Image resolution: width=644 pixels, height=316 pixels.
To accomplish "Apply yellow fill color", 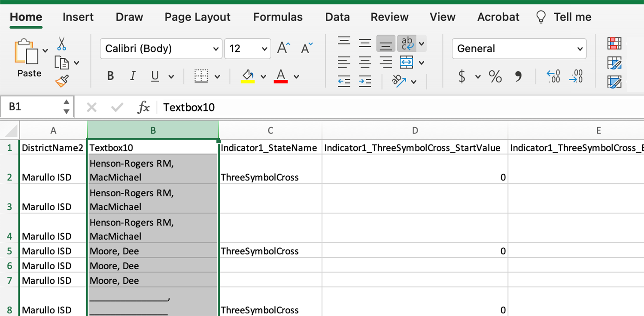I will (x=248, y=76).
